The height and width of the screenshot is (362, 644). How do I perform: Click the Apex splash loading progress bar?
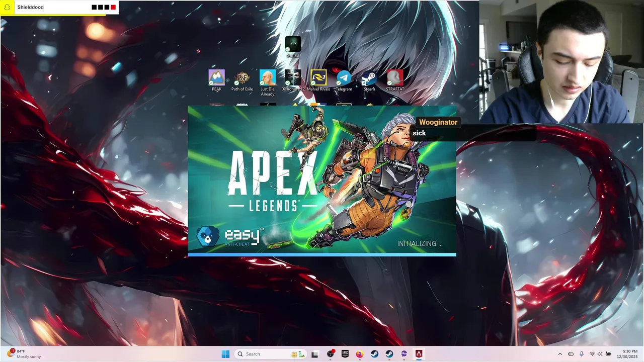click(322, 255)
